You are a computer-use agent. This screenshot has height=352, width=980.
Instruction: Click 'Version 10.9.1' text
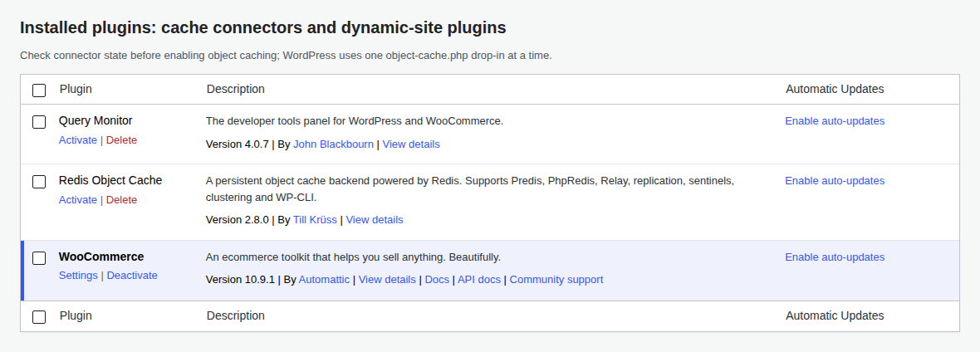click(240, 280)
